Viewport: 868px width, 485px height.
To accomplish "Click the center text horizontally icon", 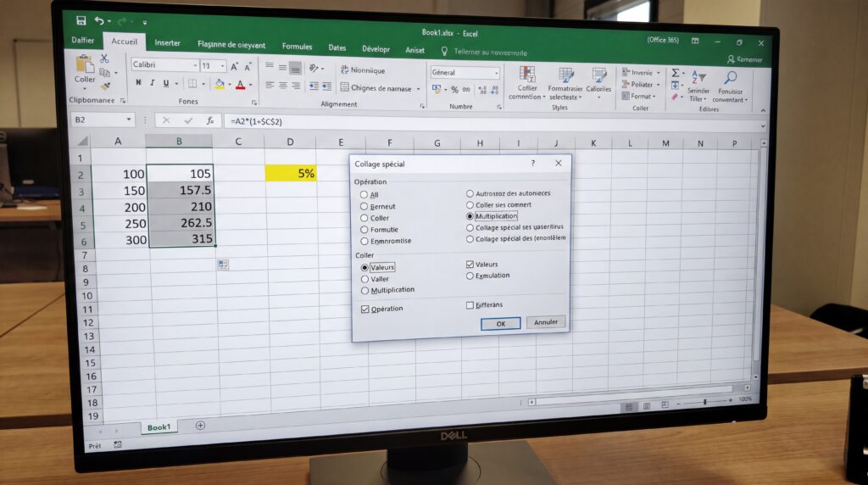I will [283, 86].
